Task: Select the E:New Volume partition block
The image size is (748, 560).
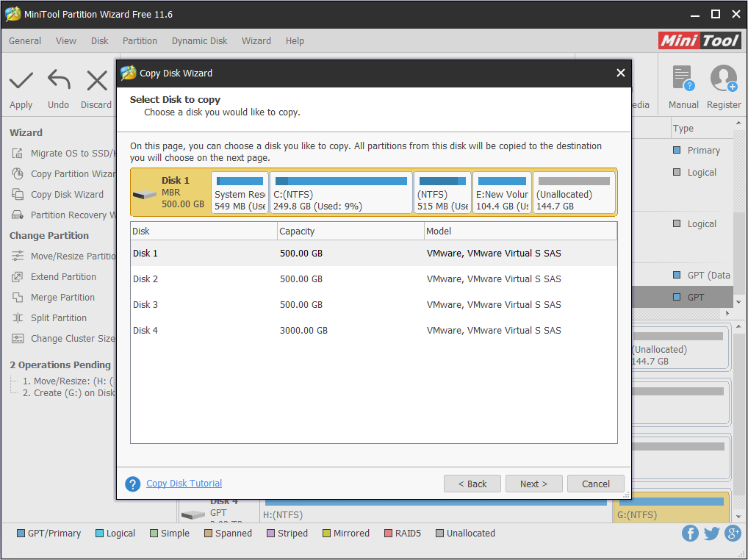Action: [503, 193]
